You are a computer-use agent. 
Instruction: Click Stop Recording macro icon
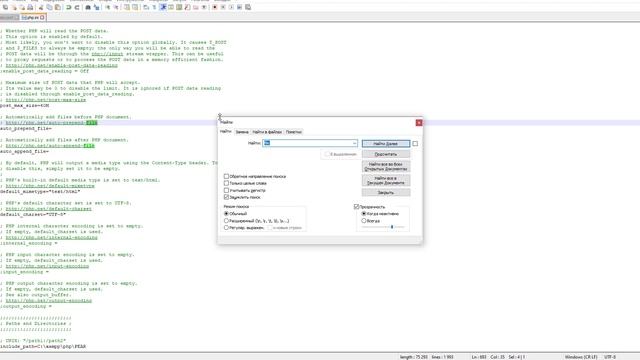(223, 7)
